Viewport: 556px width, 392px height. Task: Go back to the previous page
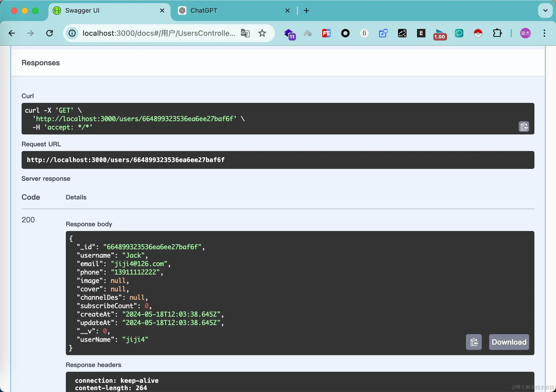tap(12, 33)
